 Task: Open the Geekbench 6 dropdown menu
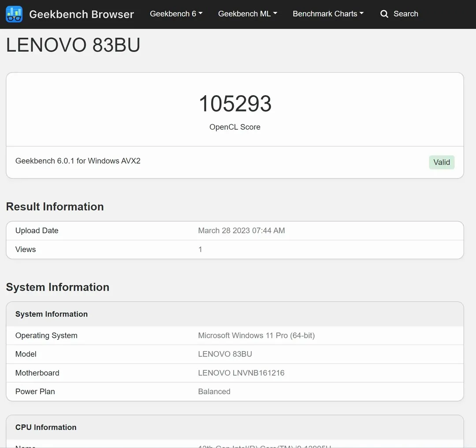coord(176,14)
